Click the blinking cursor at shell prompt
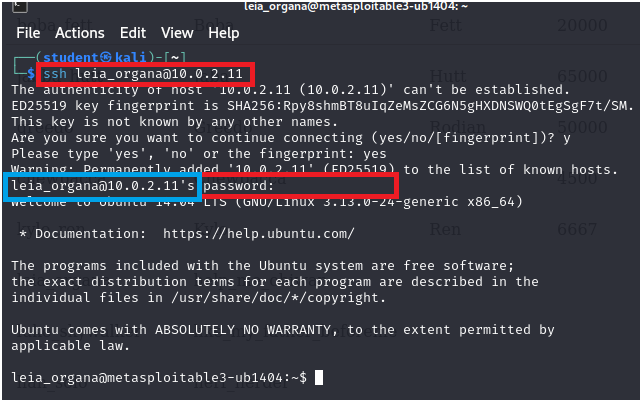This screenshot has width=642, height=402. [x=319, y=377]
